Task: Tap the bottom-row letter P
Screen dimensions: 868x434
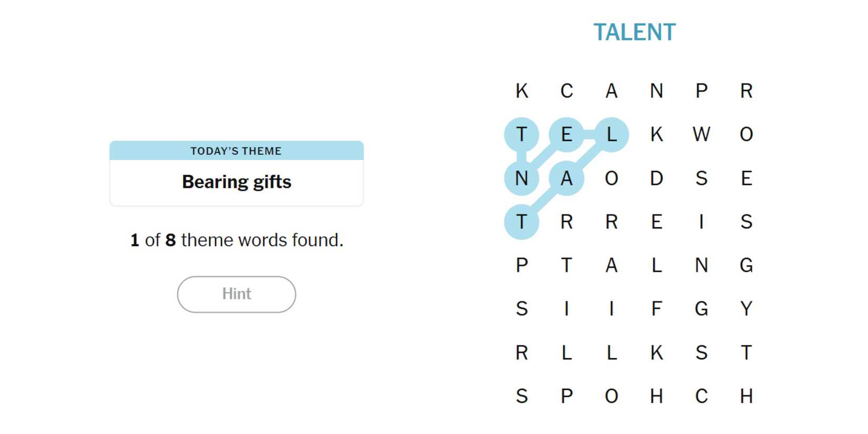Action: point(567,396)
